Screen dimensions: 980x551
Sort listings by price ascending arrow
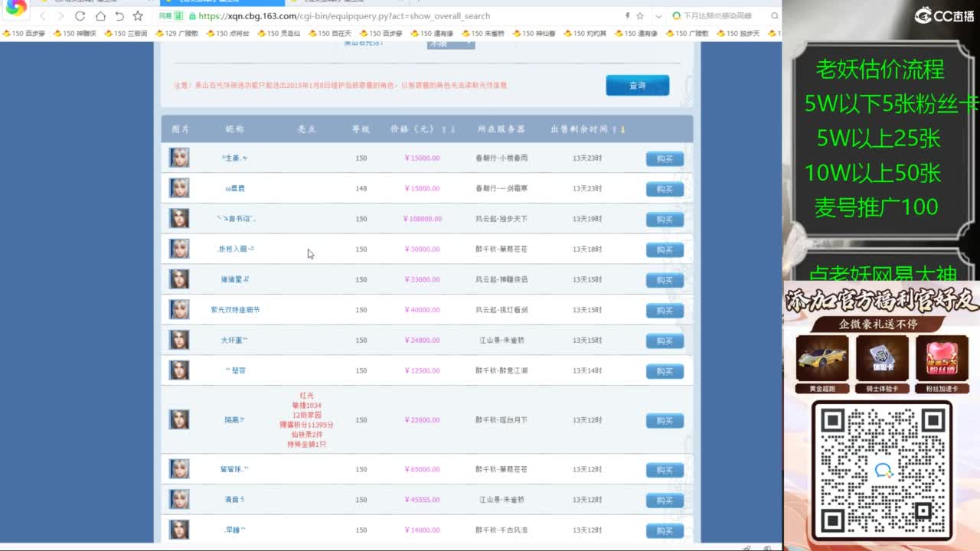pyautogui.click(x=444, y=130)
